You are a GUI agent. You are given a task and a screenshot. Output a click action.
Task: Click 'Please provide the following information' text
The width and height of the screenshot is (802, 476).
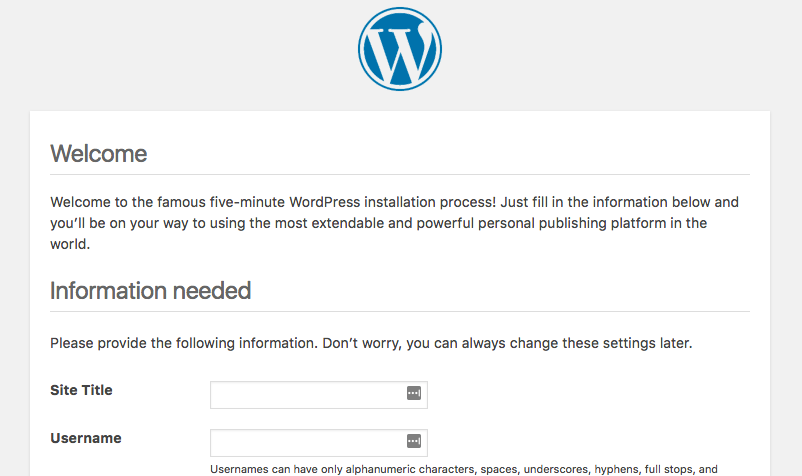(184, 343)
